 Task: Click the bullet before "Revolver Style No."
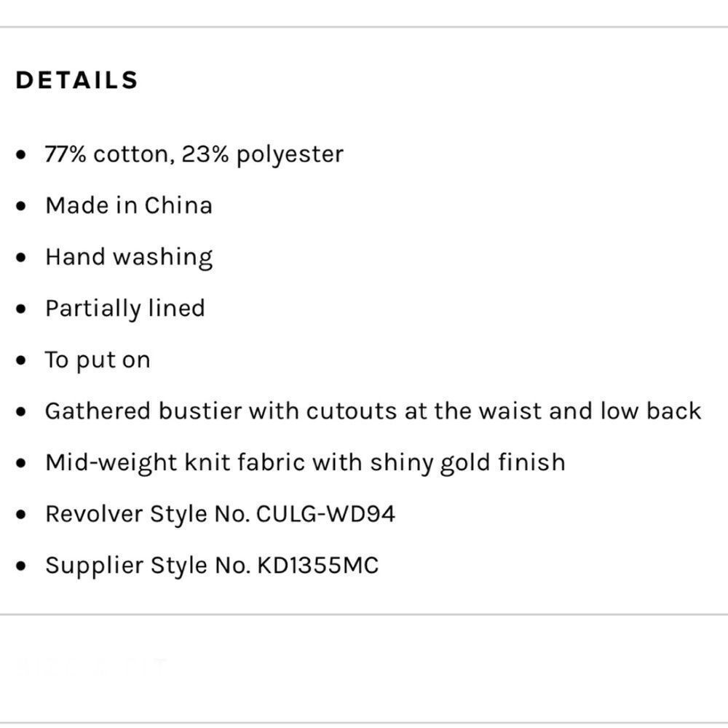point(23,515)
